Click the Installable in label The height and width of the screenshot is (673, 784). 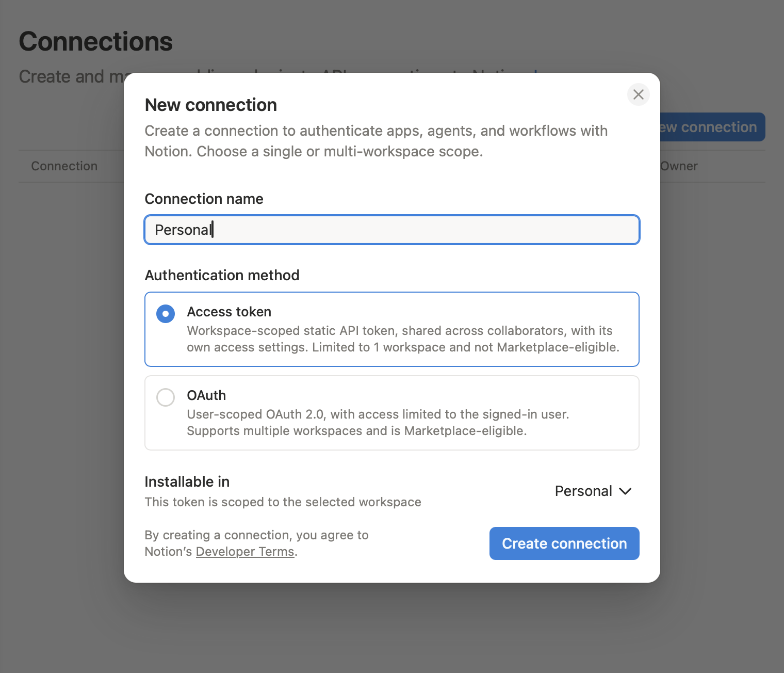187,482
